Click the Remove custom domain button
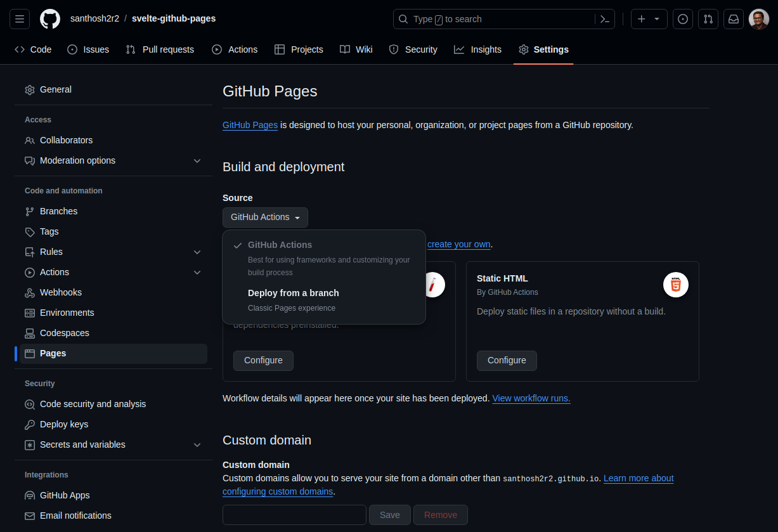The width and height of the screenshot is (778, 532). [x=441, y=514]
